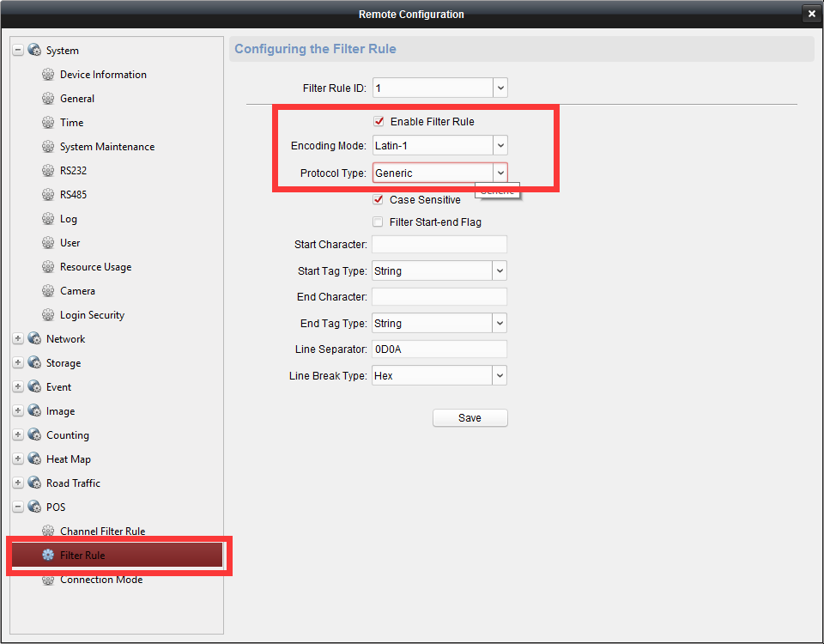The width and height of the screenshot is (824, 644).
Task: Click the gear icon next to Camera
Action: [x=48, y=291]
